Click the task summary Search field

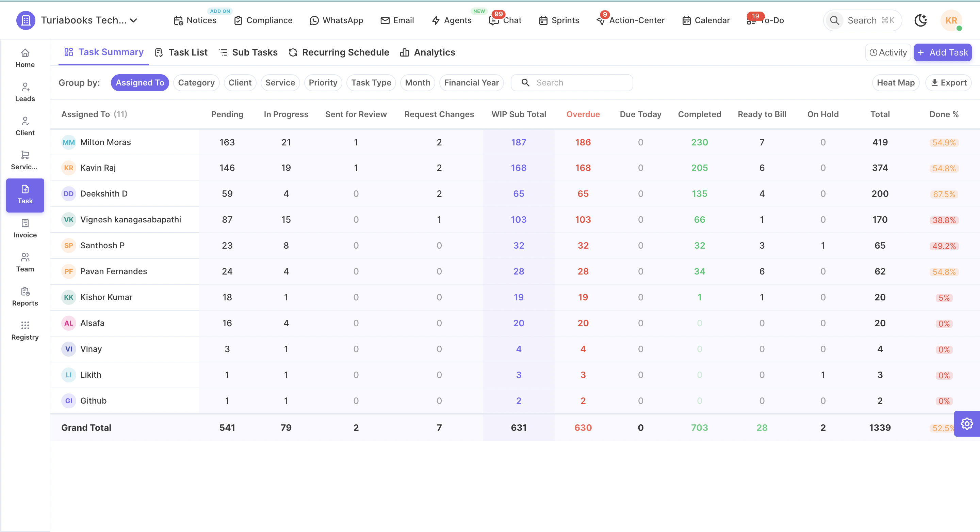tap(572, 83)
